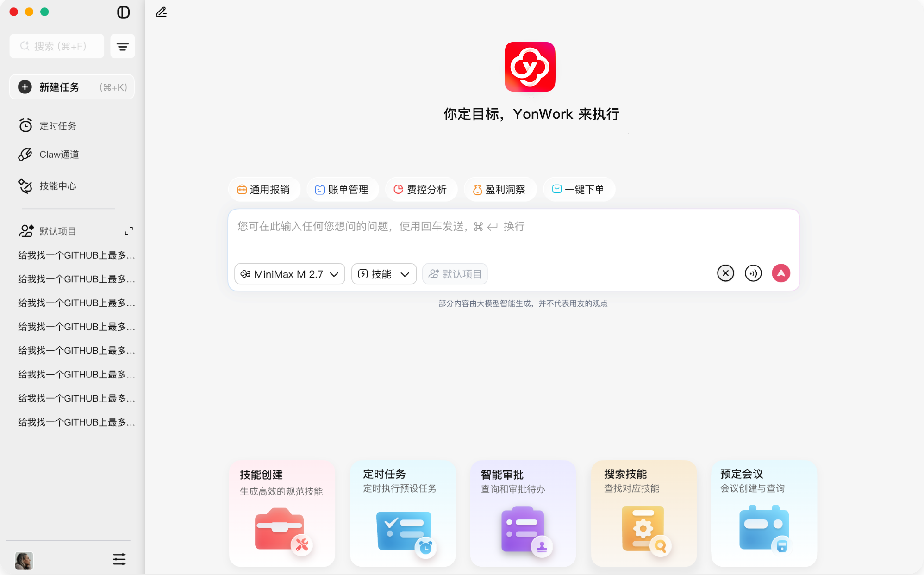Image resolution: width=924 pixels, height=575 pixels.
Task: Click the YonWork red logo
Action: [x=530, y=67]
